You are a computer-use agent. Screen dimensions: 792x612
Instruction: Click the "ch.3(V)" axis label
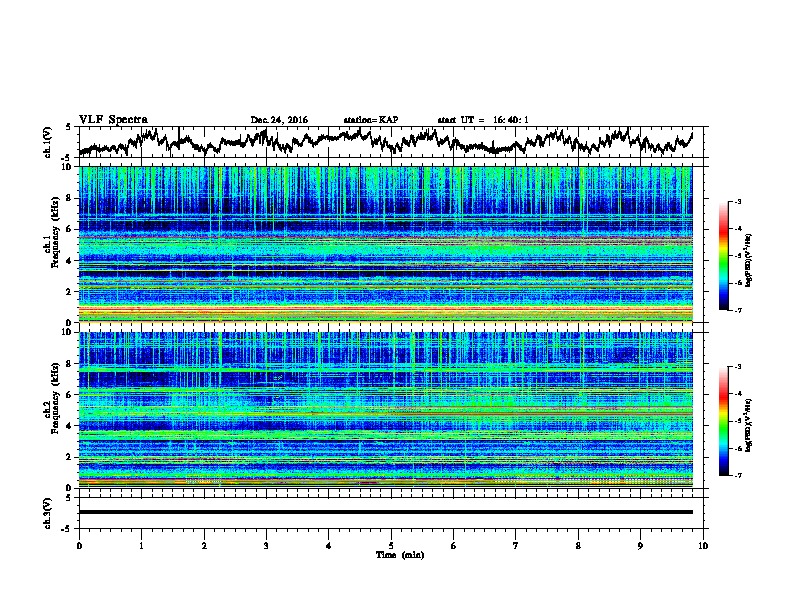point(48,513)
